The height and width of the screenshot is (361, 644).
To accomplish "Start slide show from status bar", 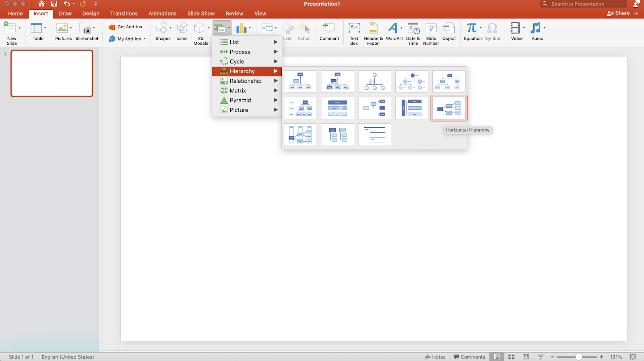I will [x=540, y=357].
